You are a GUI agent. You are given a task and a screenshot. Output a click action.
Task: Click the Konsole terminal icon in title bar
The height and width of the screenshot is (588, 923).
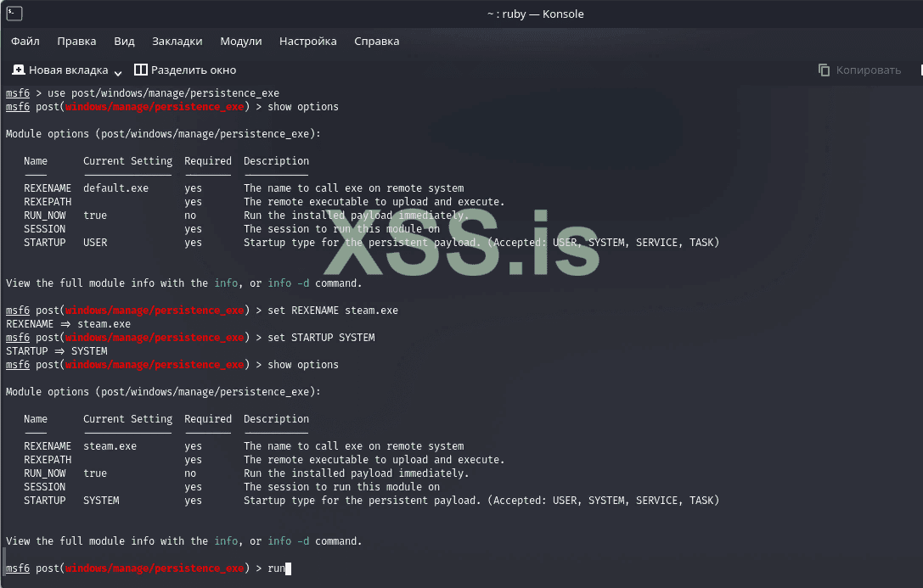(14, 13)
